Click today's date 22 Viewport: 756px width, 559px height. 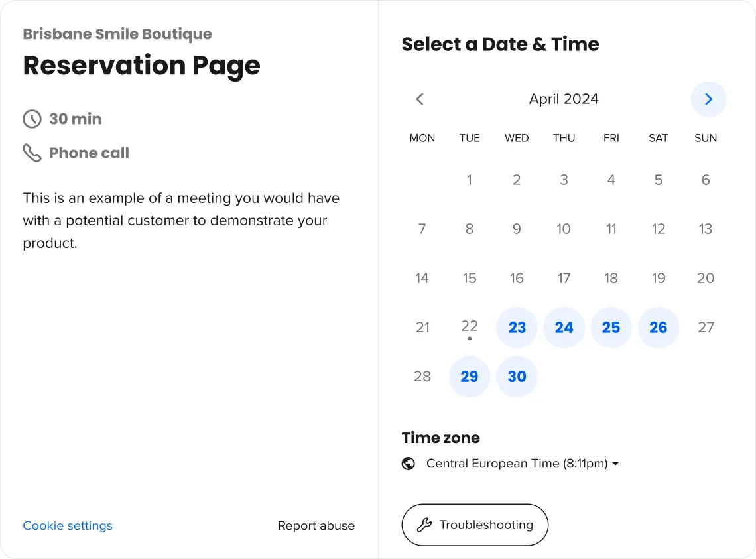tap(469, 328)
